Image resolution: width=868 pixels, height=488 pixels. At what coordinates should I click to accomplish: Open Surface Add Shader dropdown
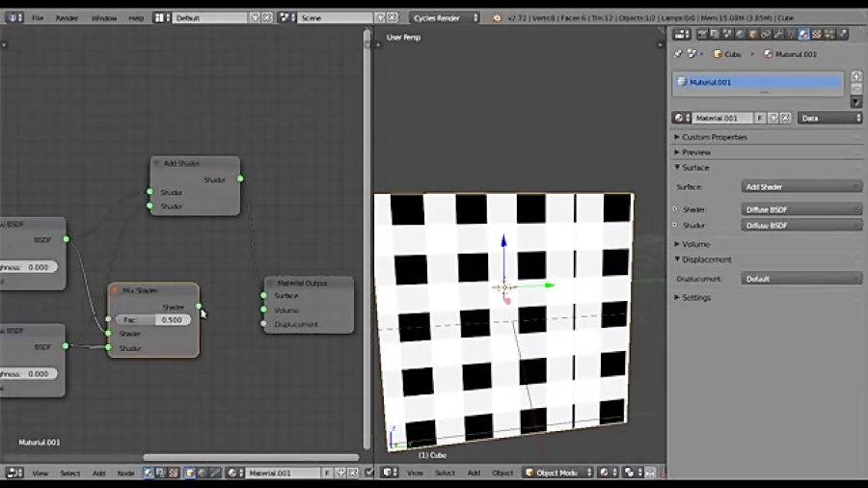[x=801, y=187]
